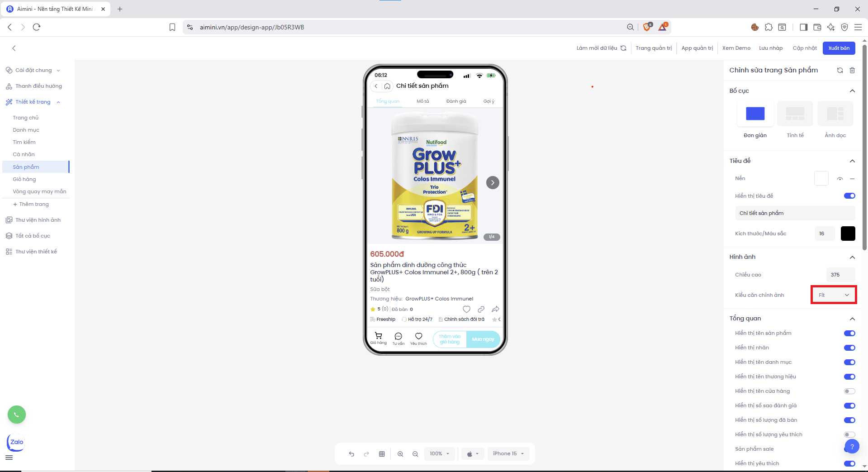868x472 pixels.
Task: Enable the Hiển thị tên cửa hàng toggle
Action: coord(849,391)
